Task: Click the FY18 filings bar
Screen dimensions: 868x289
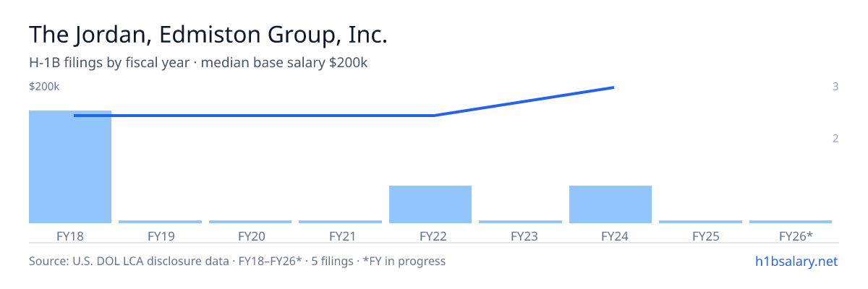Action: point(70,167)
